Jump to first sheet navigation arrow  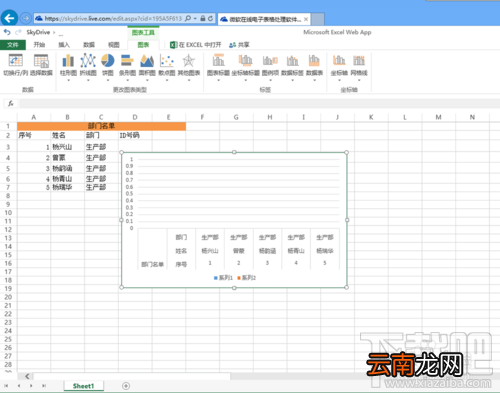6,386
